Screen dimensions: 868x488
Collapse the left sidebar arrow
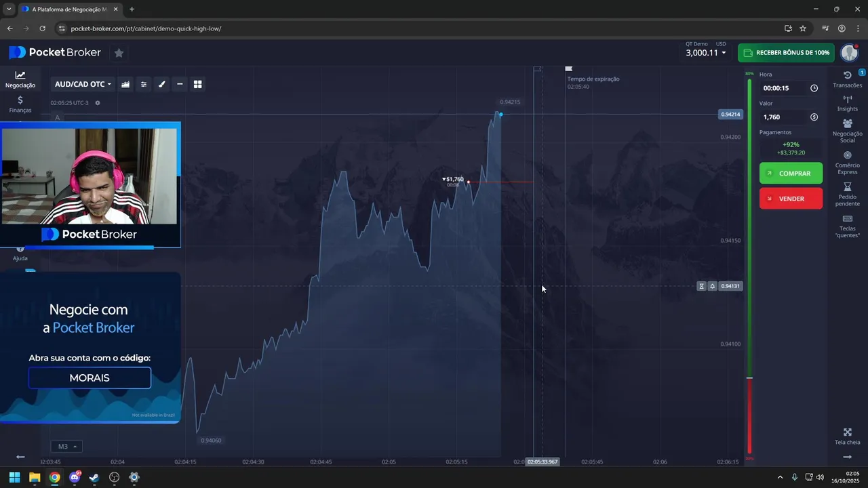coord(20,457)
